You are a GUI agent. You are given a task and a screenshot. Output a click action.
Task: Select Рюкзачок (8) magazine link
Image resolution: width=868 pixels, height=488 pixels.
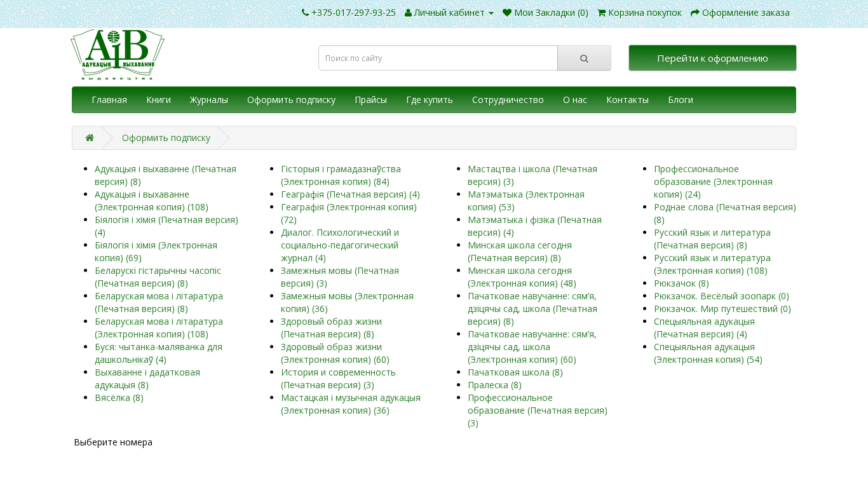tap(681, 283)
